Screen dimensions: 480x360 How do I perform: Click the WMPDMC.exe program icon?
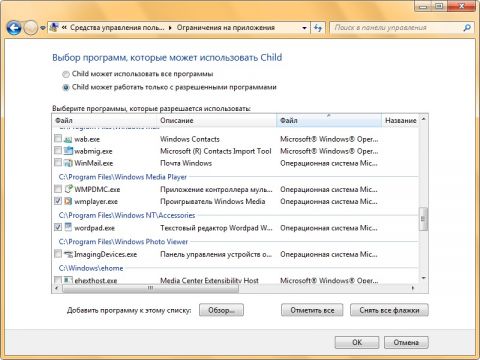point(68,189)
